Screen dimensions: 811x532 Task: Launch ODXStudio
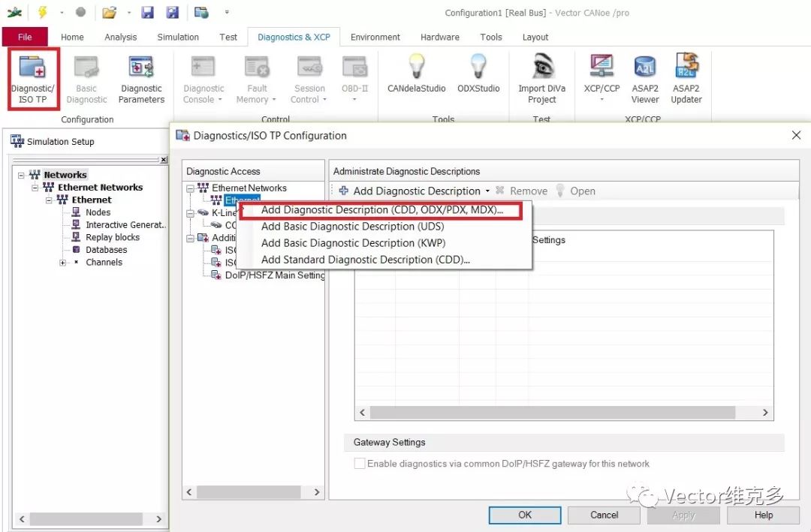pos(478,74)
